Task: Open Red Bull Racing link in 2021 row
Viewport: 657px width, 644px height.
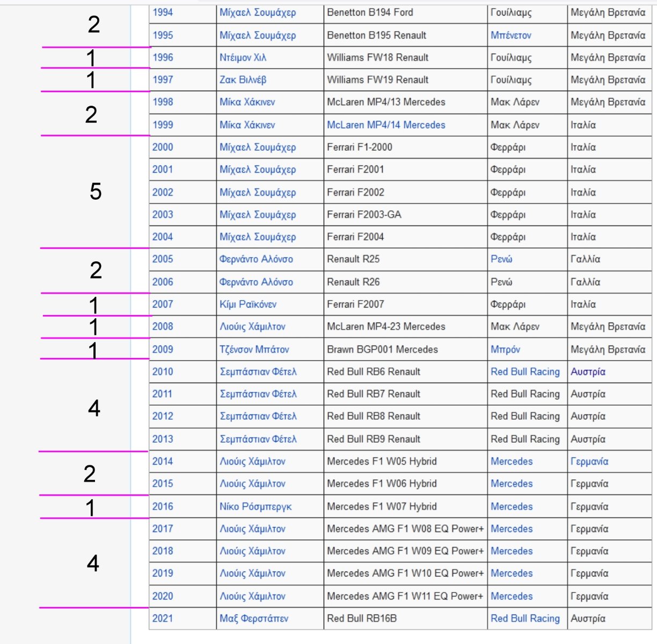Action: click(x=525, y=619)
